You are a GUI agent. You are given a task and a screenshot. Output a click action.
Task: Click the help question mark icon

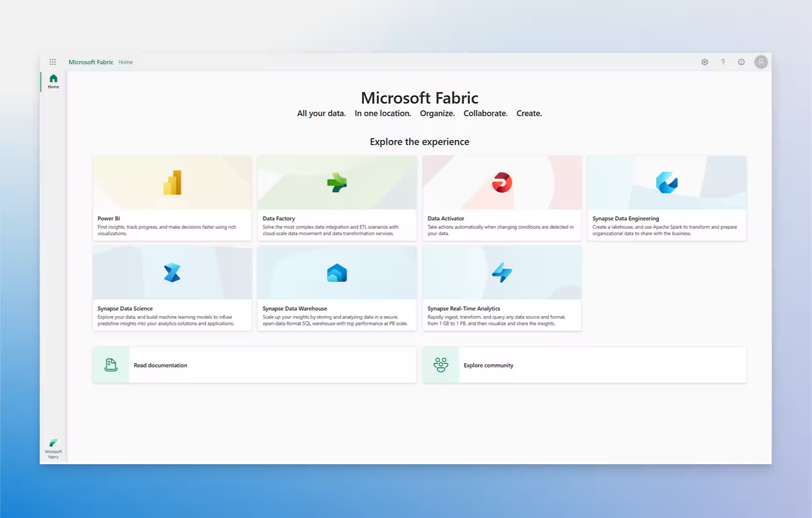click(x=723, y=62)
